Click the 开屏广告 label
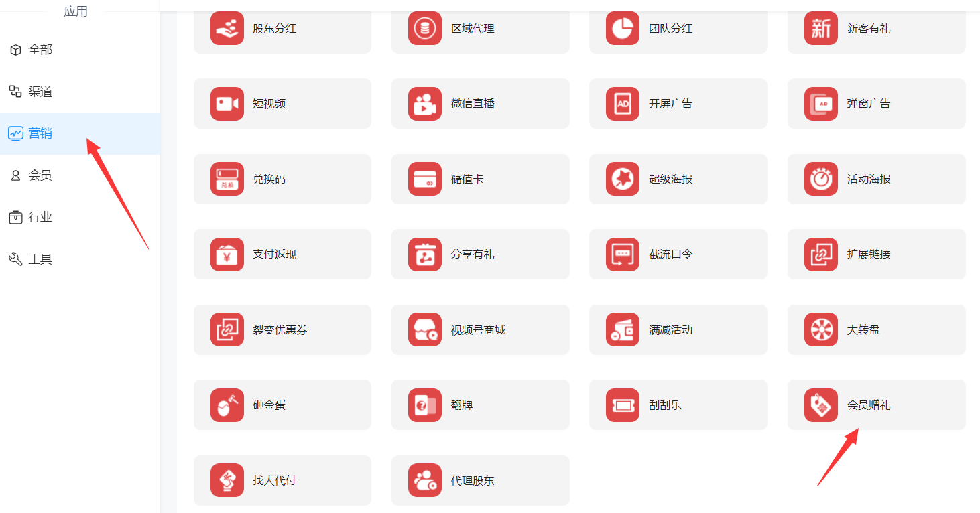 tap(671, 104)
